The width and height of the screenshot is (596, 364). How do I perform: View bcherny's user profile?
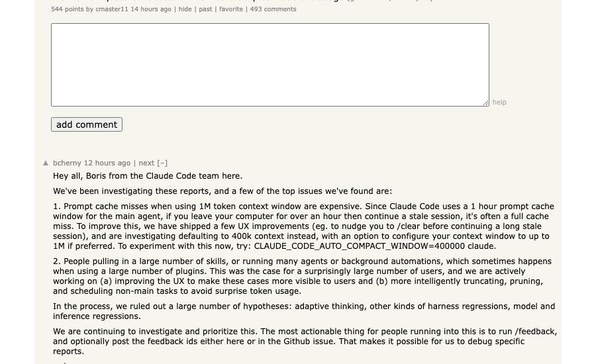[67, 163]
